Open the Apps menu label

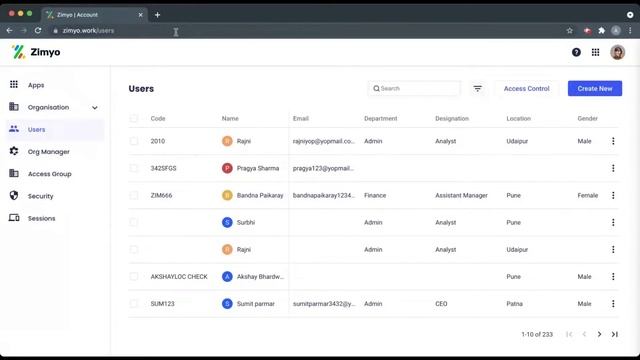(36, 85)
